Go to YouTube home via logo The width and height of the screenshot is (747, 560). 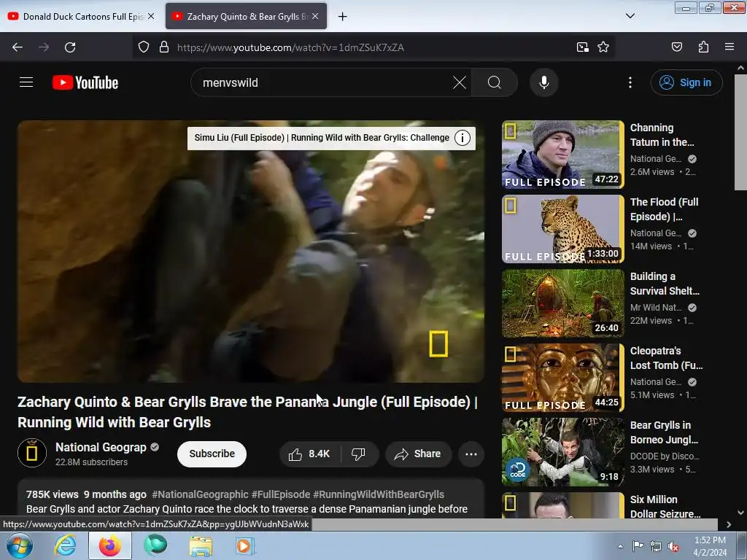tap(85, 82)
